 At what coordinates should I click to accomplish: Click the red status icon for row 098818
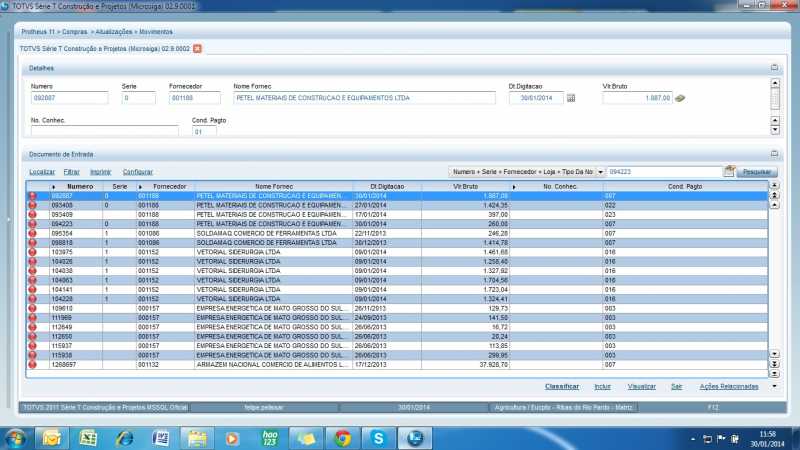[x=33, y=243]
